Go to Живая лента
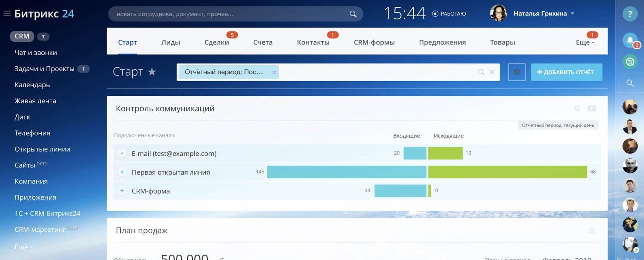This screenshot has width=644, height=260. [x=35, y=101]
